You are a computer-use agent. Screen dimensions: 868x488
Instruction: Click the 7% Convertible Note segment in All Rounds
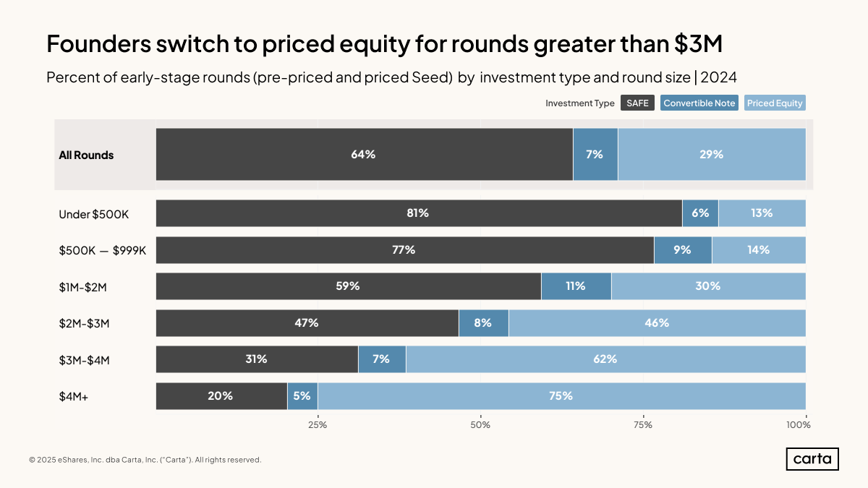(595, 155)
